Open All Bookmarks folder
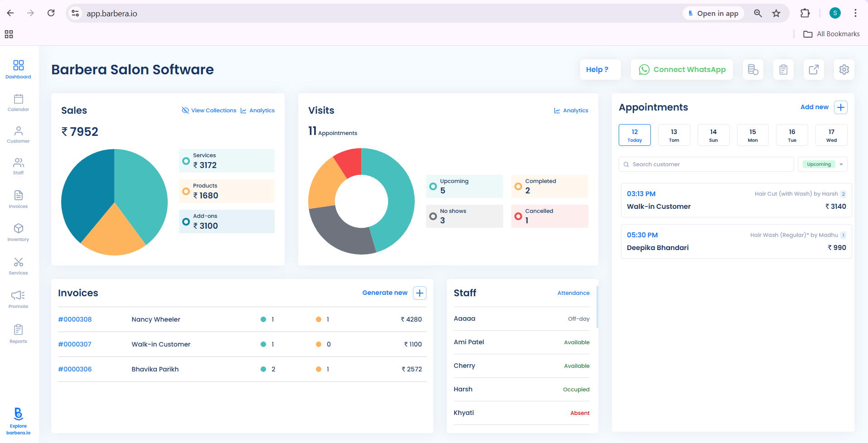Screen dimensions: 868x443 pos(831,34)
